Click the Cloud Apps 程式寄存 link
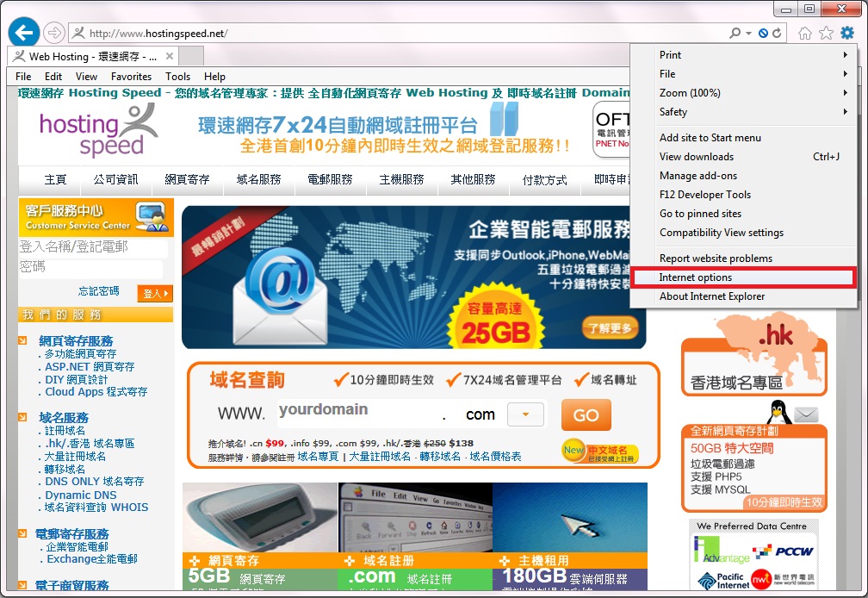 pyautogui.click(x=96, y=391)
